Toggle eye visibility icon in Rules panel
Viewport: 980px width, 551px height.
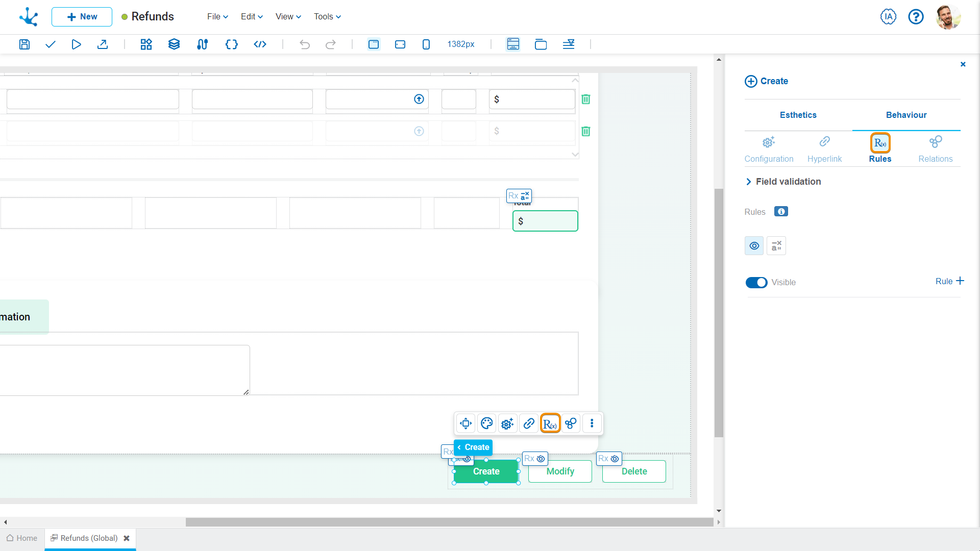[754, 245]
